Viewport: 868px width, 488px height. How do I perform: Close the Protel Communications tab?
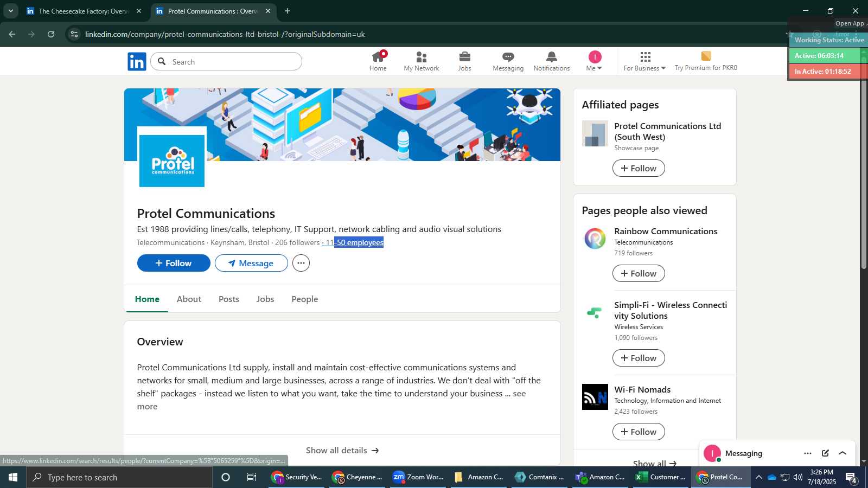(268, 11)
